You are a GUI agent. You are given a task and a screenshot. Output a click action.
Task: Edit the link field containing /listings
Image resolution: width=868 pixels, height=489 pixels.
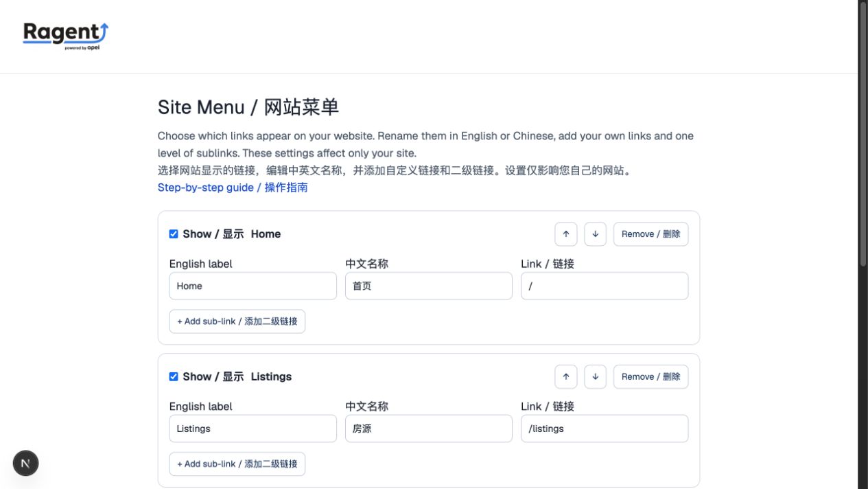click(x=605, y=429)
